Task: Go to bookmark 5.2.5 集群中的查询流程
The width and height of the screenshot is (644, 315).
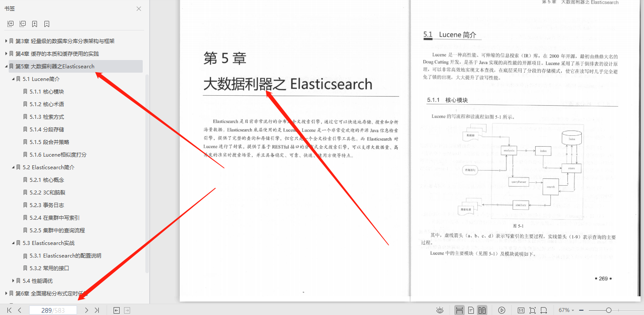Action: pyautogui.click(x=57, y=230)
